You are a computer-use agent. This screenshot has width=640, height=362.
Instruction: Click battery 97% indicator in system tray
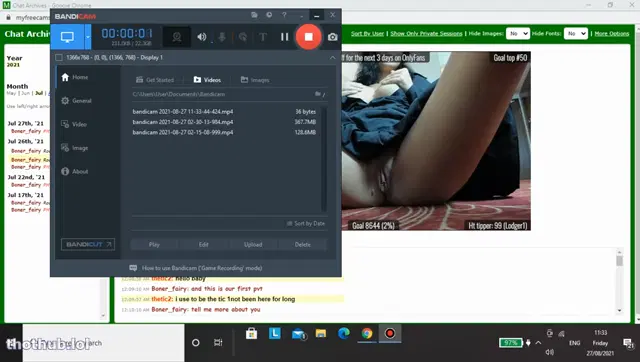coord(511,343)
